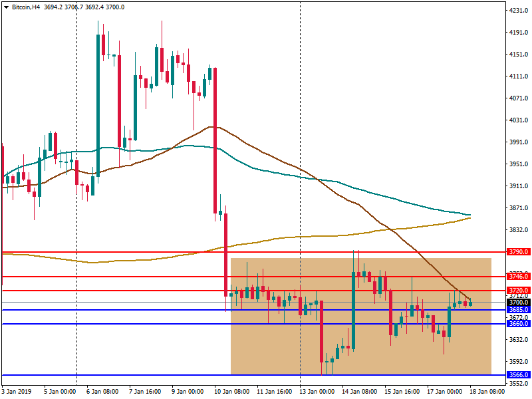Viewport: 532px width, 399px height.
Task: Click the 7 Jan 16:00 time axis label
Action: (x=148, y=392)
